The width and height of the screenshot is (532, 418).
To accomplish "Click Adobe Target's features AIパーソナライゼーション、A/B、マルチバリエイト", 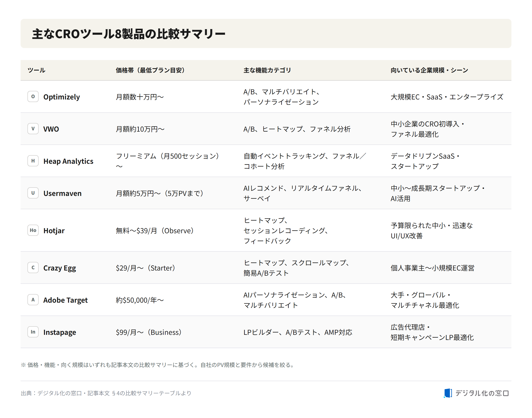I will click(x=295, y=300).
